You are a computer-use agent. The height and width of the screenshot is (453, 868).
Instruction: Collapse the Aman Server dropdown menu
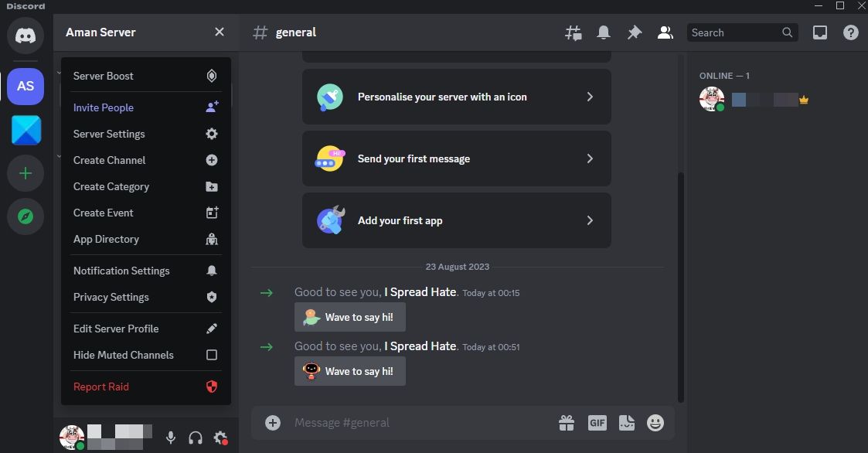point(219,32)
